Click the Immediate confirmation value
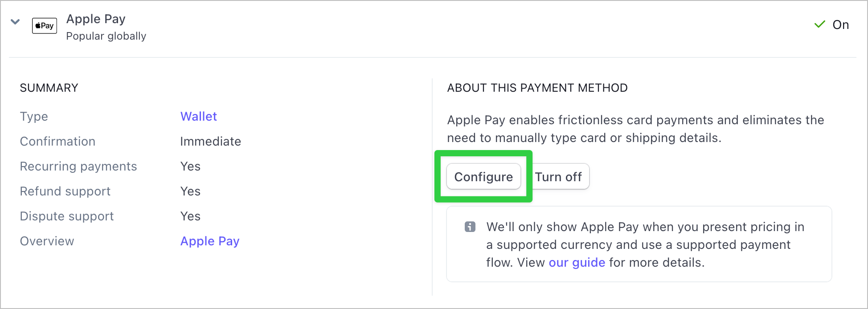Screen dimensions: 868x309 pyautogui.click(x=210, y=141)
